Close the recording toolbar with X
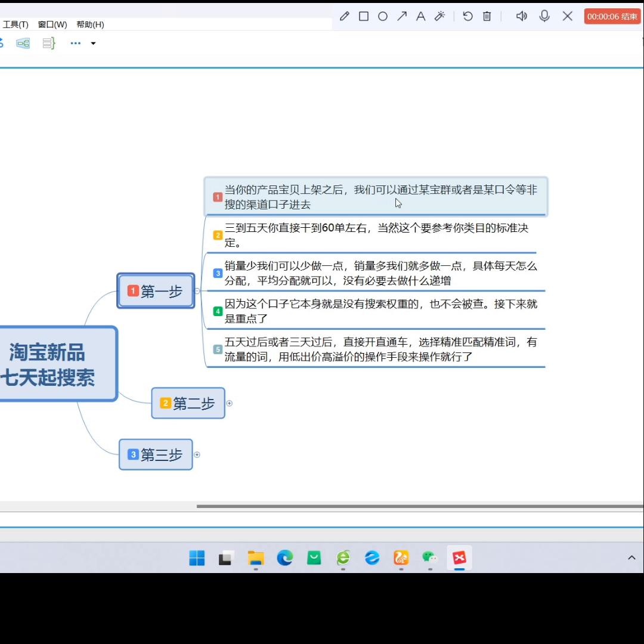Screen dimensions: 644x644 coord(568,17)
